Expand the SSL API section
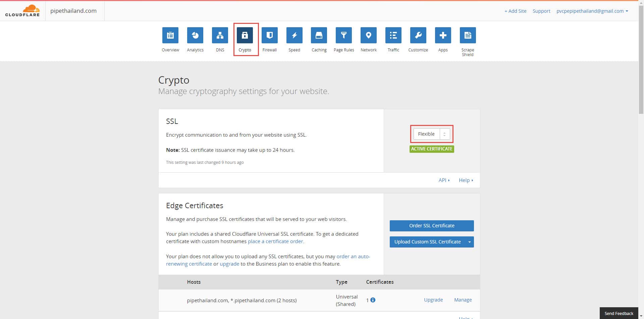The width and height of the screenshot is (644, 319). tap(444, 180)
